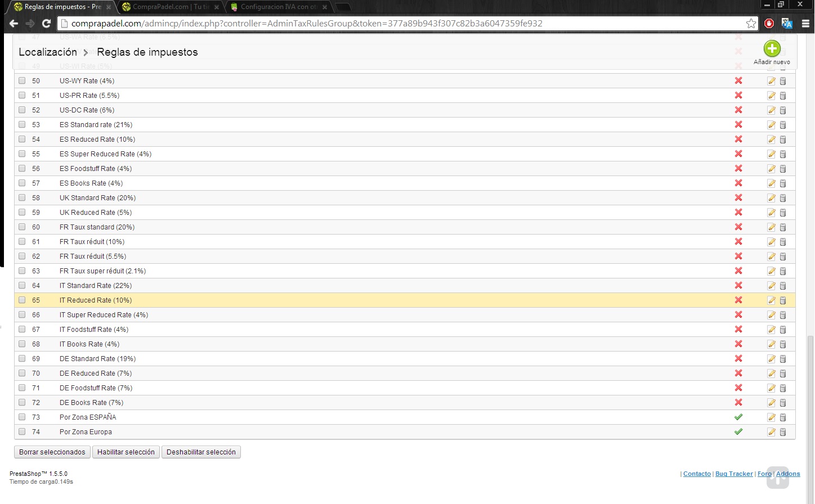Click the Habilitar selección button
815x504 pixels.
[126, 452]
